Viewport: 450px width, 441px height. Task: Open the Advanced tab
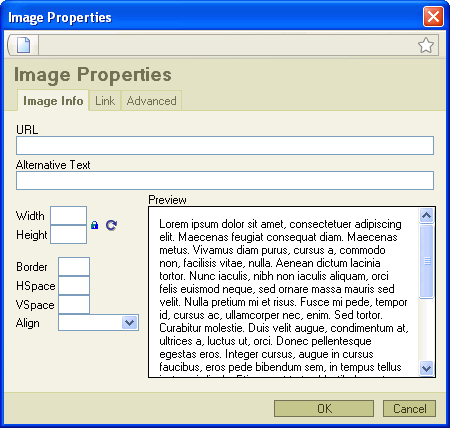(152, 101)
